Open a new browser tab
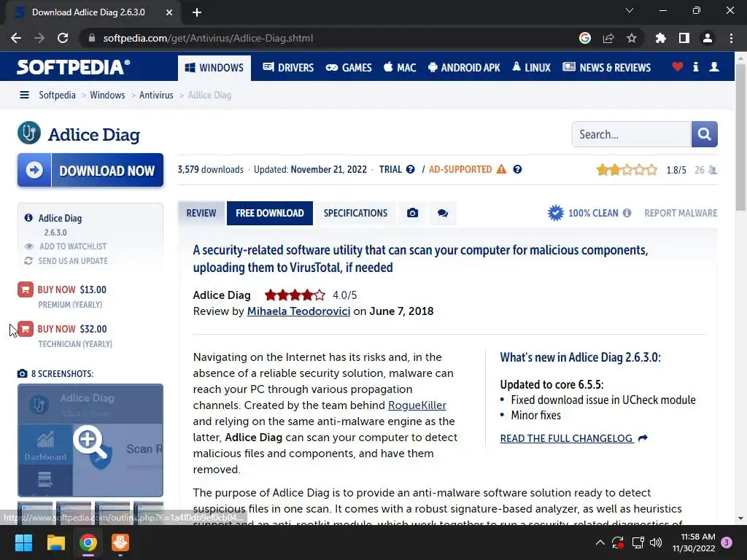 click(197, 12)
